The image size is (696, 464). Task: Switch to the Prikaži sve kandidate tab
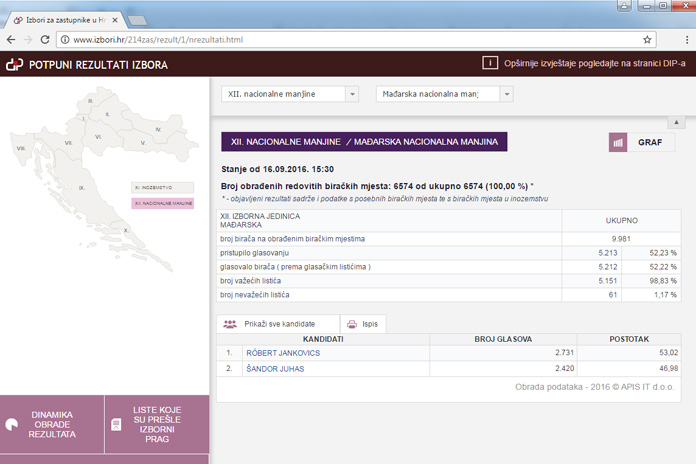270,324
